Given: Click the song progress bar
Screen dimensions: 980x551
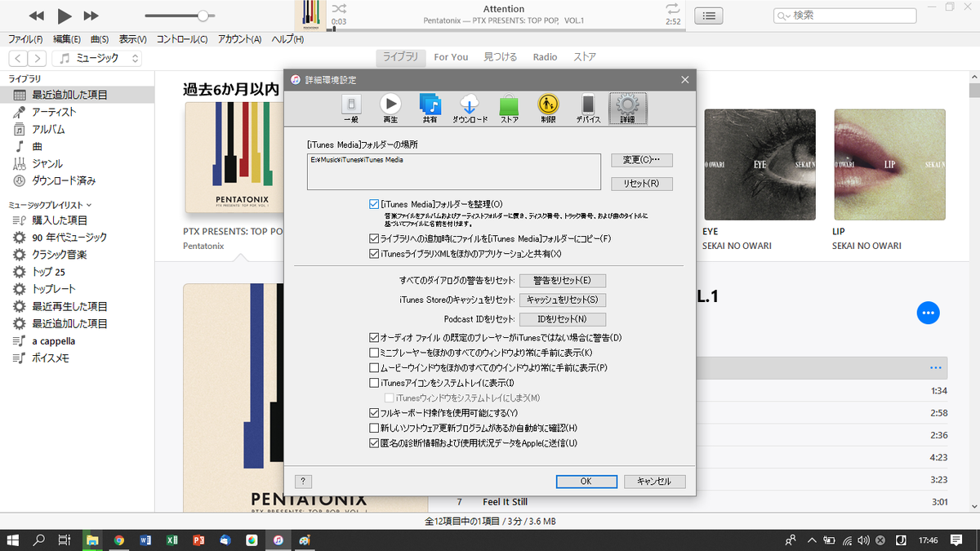Looking at the screenshot, I should pyautogui.click(x=506, y=29).
